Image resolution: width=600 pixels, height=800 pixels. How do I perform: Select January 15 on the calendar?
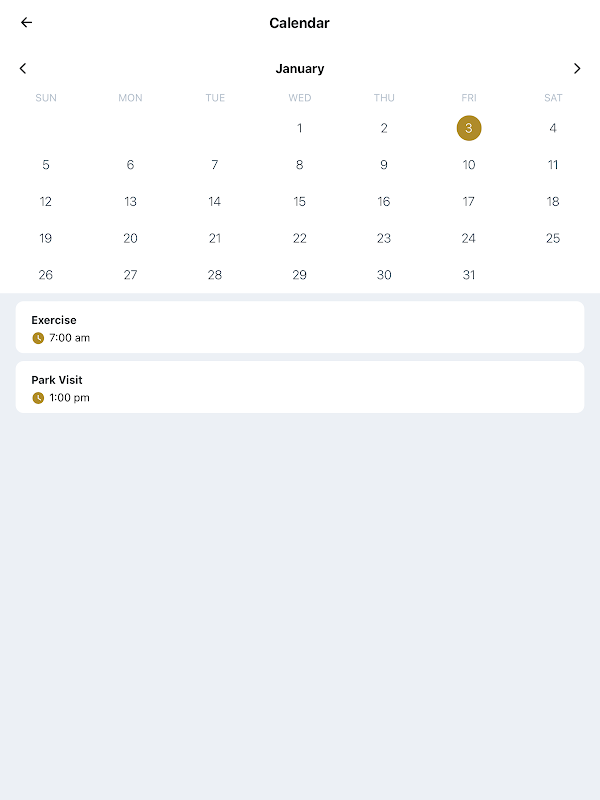[300, 201]
